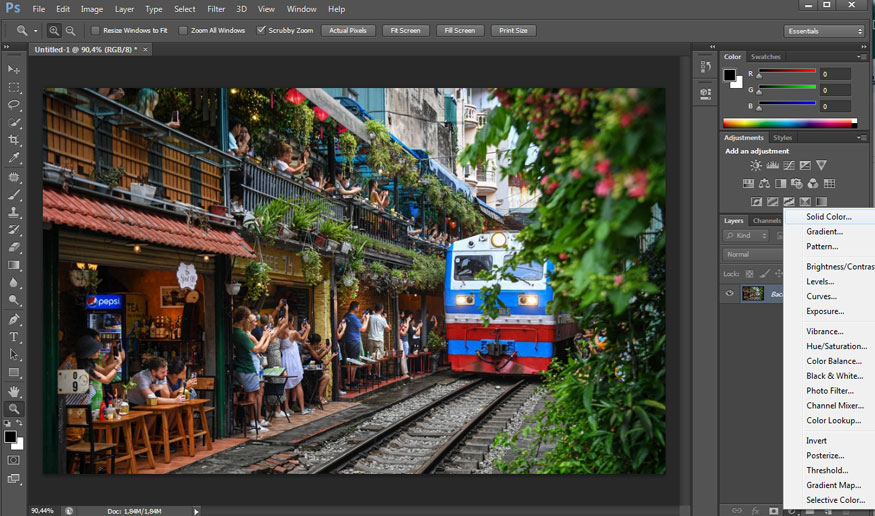Click the foreground color swatch in Color panel
875x516 pixels.
coord(730,75)
